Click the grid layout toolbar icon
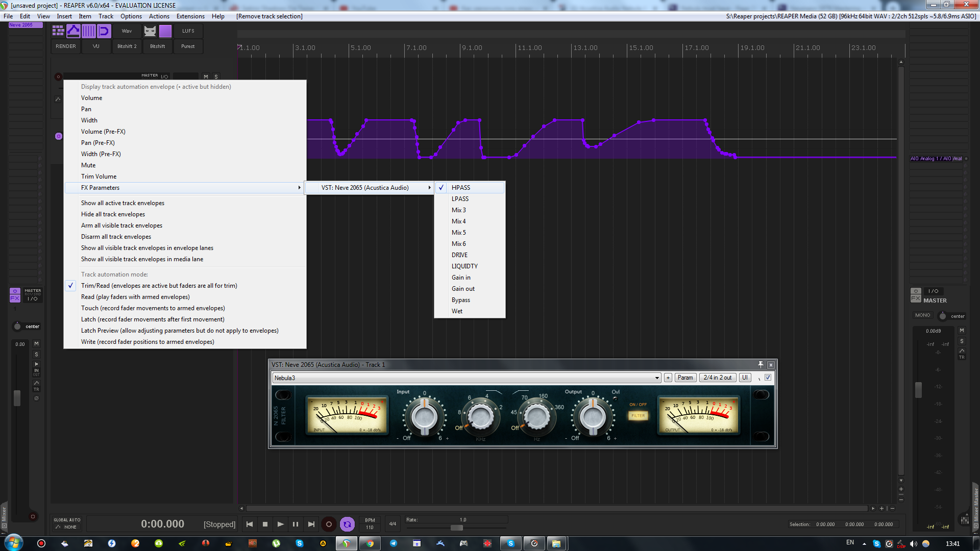The width and height of the screenshot is (980, 551). tap(58, 31)
